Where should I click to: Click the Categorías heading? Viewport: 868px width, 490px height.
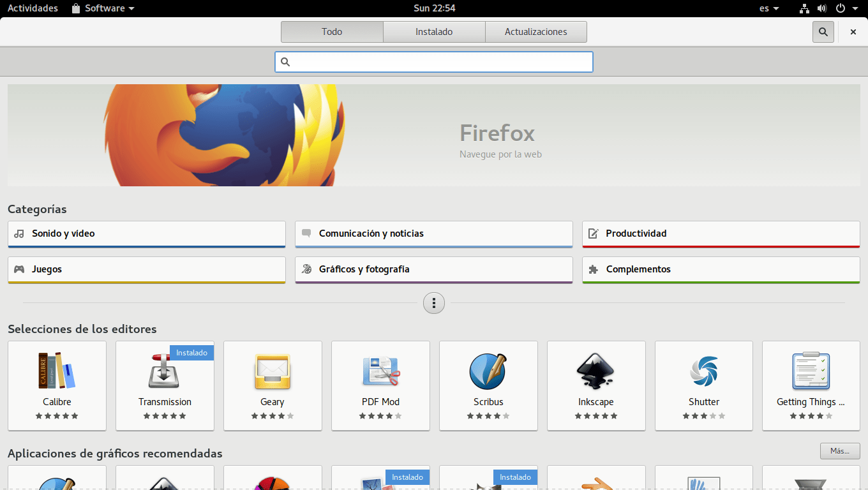point(37,209)
